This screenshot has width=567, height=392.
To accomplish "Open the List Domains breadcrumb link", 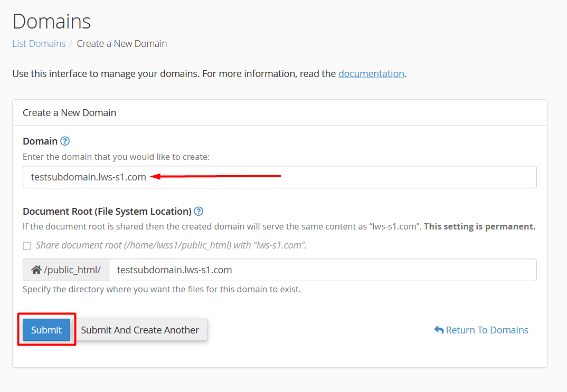I will tap(39, 44).
